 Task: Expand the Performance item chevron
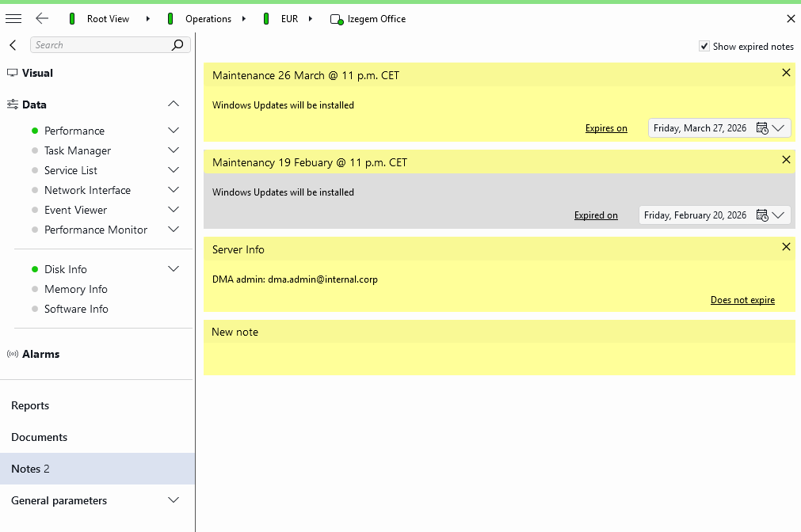[174, 131]
